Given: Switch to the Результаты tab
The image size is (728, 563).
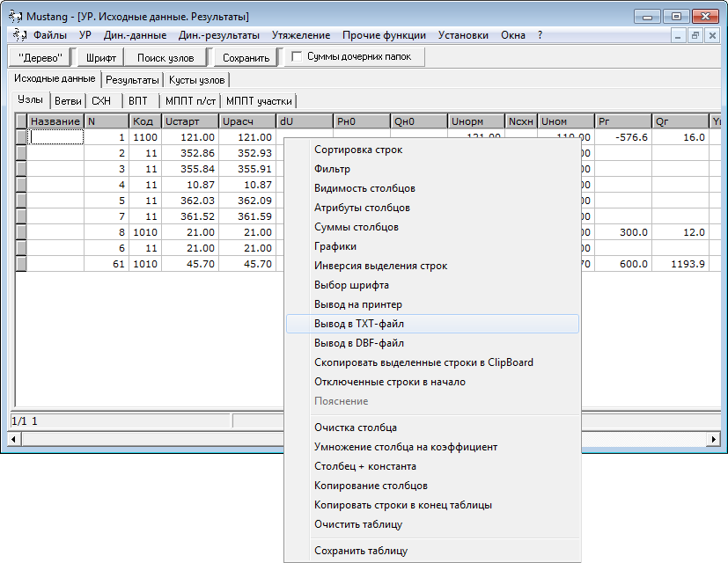Looking at the screenshot, I should tap(132, 77).
